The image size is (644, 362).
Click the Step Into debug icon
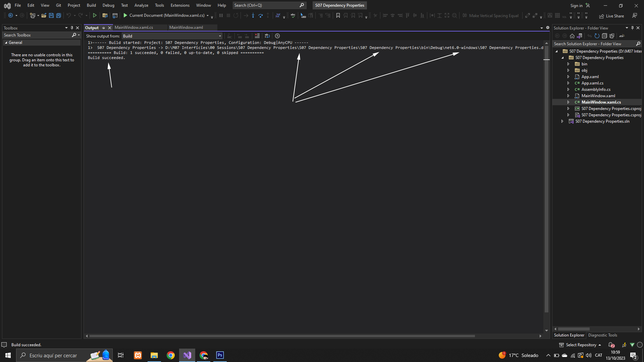point(253,15)
